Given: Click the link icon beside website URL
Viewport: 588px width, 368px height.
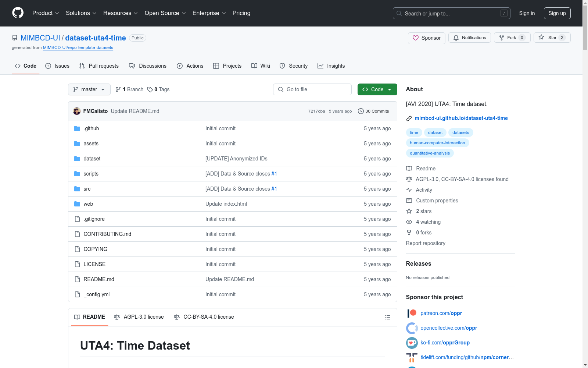Looking at the screenshot, I should click(x=409, y=118).
